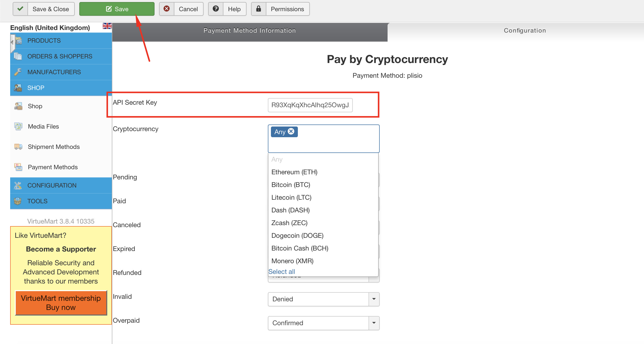Viewport: 644px width, 344px height.
Task: Choose Dogecoin (DOGE) from the list
Action: pyautogui.click(x=323, y=236)
